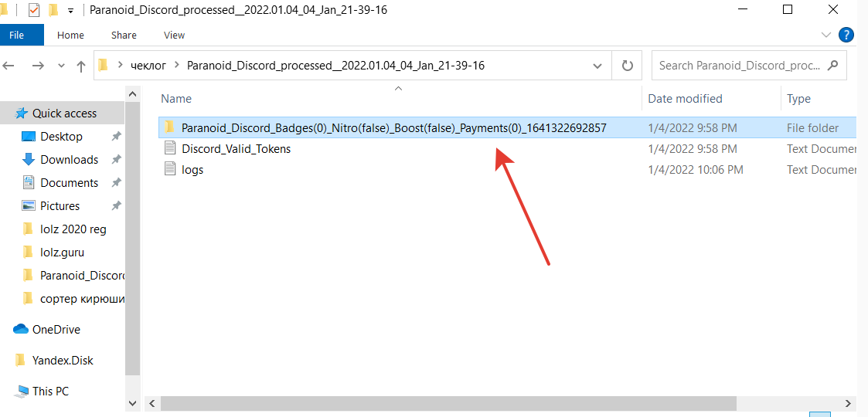Click the 1/4/2022 10:06 PM date cell
Screen dimensions: 868x417
click(x=696, y=170)
